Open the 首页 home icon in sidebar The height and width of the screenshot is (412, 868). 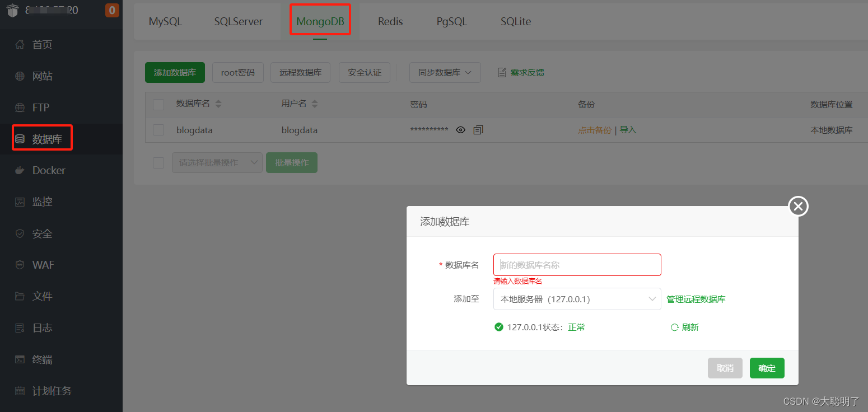20,44
